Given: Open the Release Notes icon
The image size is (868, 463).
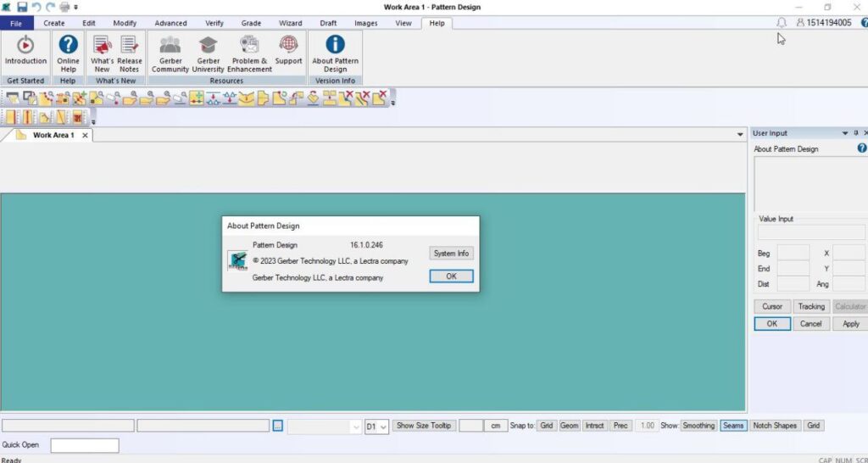Looking at the screenshot, I should [130, 45].
